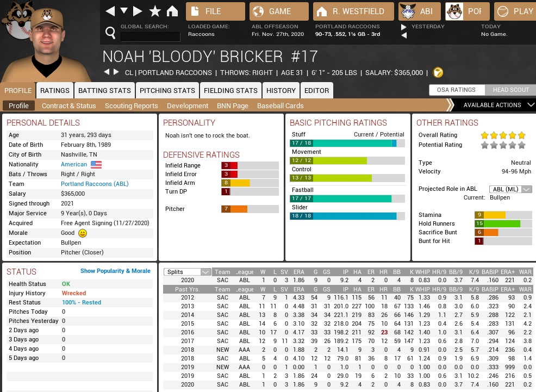
Task: Advance to today with the play arrow
Action: (x=404, y=27)
